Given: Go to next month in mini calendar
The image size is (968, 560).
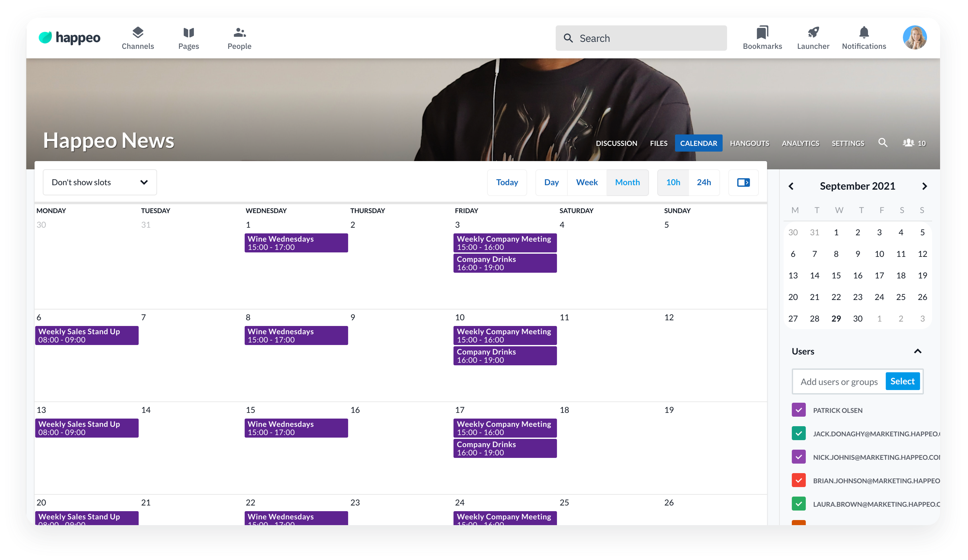Looking at the screenshot, I should coord(924,186).
